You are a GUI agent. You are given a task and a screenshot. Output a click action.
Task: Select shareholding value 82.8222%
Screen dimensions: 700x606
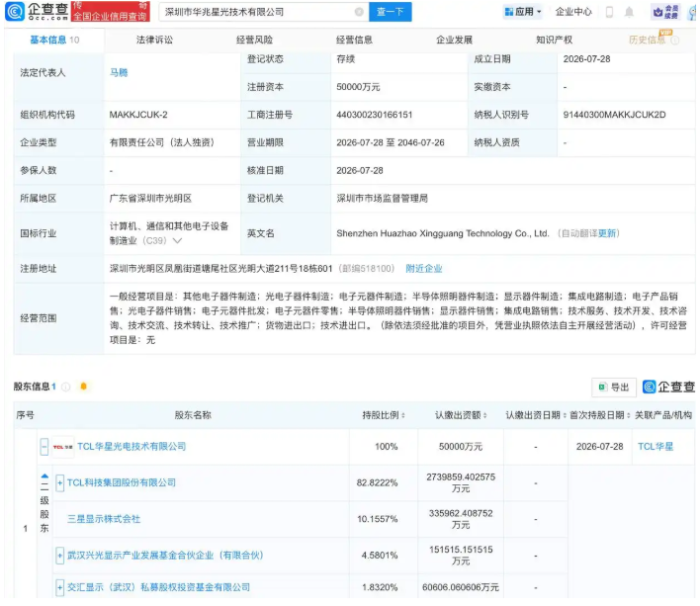(x=377, y=482)
